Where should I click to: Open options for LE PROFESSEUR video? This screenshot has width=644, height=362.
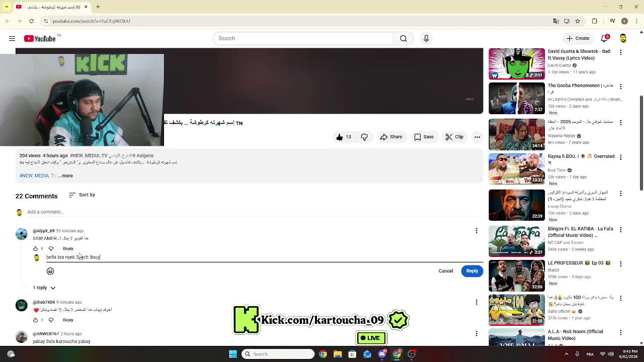tap(621, 264)
